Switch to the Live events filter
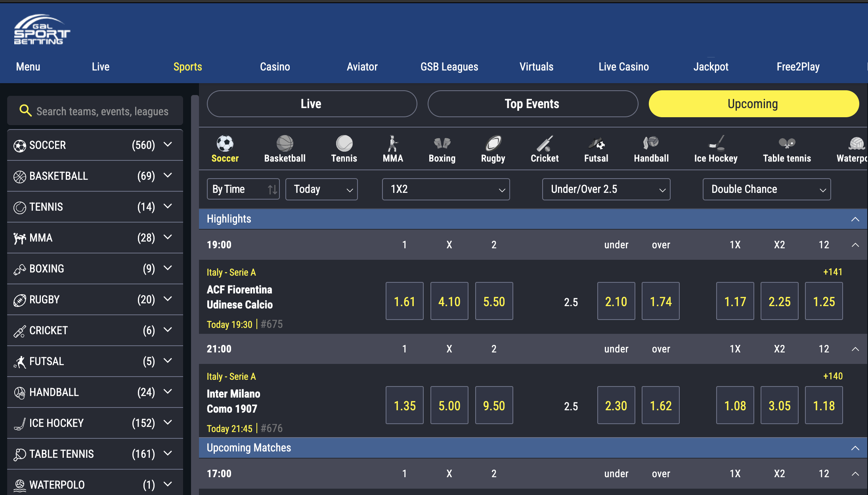This screenshot has width=868, height=495. [x=312, y=104]
